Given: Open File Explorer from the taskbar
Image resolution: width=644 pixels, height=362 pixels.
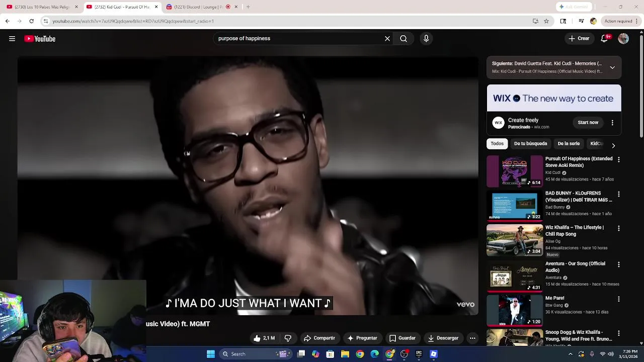Looking at the screenshot, I should 345,354.
